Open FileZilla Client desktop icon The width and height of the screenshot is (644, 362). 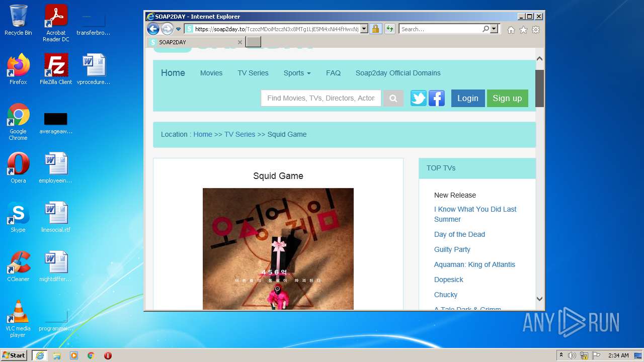tap(56, 69)
